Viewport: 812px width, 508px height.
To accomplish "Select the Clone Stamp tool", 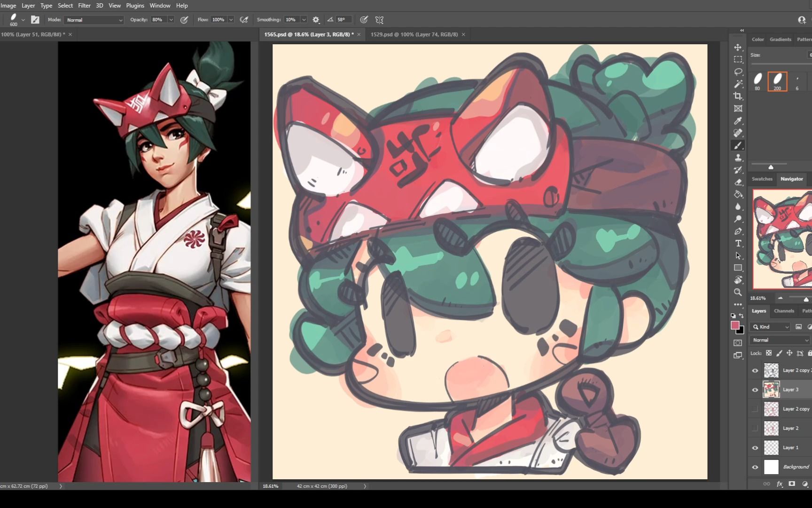I will tap(738, 158).
